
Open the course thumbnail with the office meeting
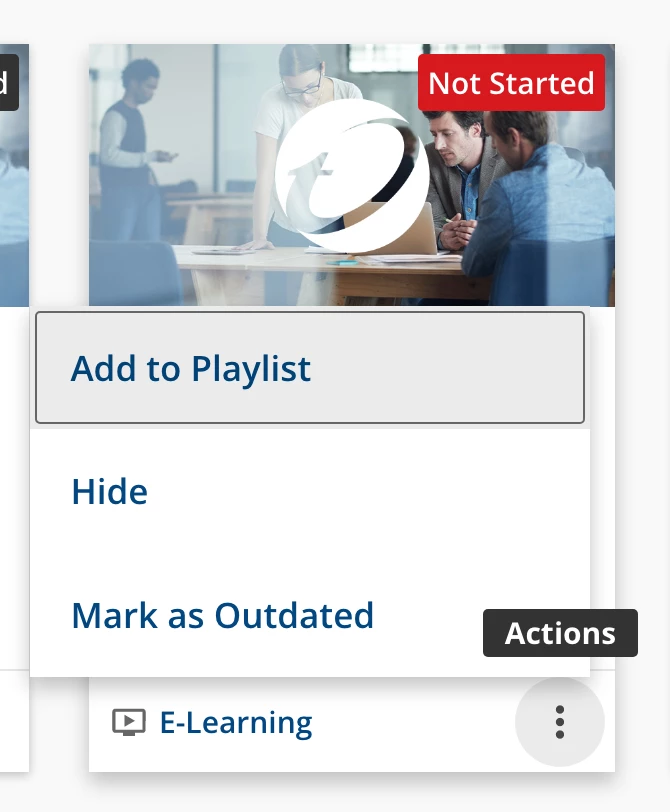pos(352,175)
